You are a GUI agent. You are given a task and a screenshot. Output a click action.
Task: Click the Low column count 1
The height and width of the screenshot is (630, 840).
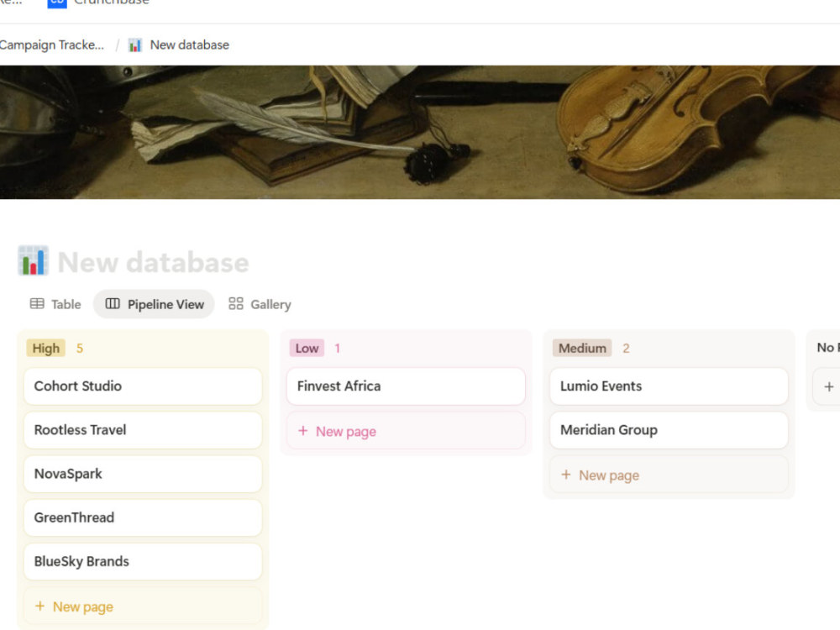(x=338, y=349)
